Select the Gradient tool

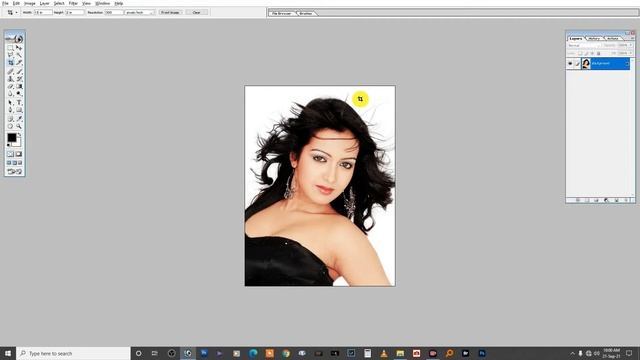[19, 86]
